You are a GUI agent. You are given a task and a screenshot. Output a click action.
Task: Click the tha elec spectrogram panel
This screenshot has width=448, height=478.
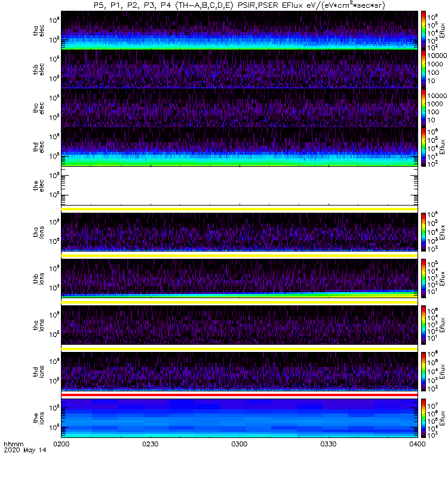240,30
